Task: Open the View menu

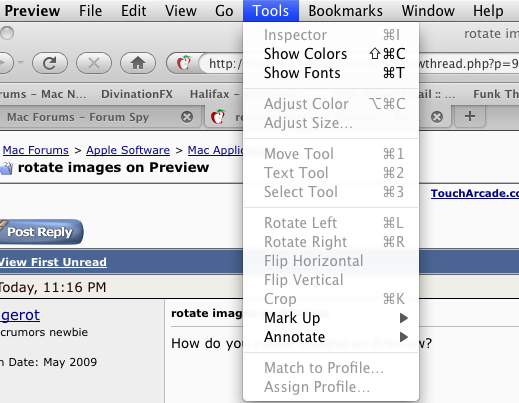Action: pos(181,11)
